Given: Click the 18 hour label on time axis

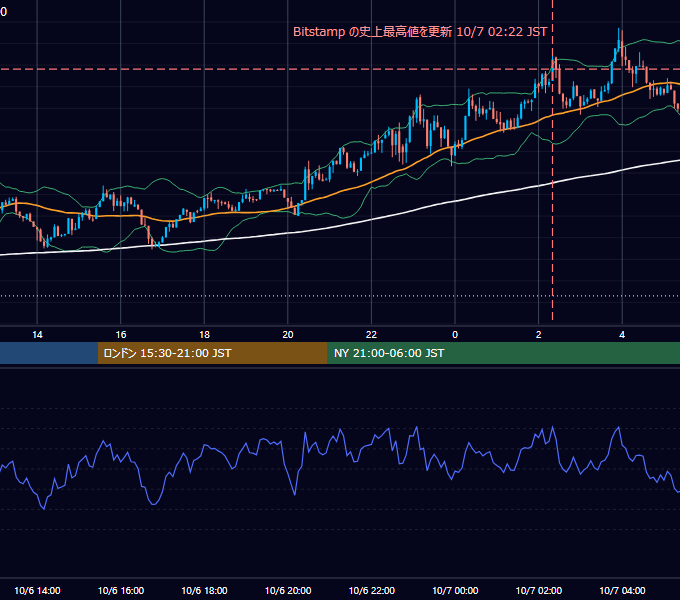Looking at the screenshot, I should 204,335.
